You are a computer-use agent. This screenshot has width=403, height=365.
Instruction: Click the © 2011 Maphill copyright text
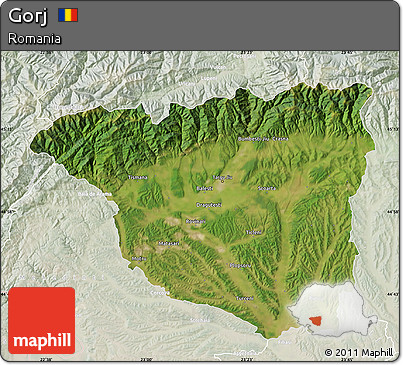coord(358,352)
